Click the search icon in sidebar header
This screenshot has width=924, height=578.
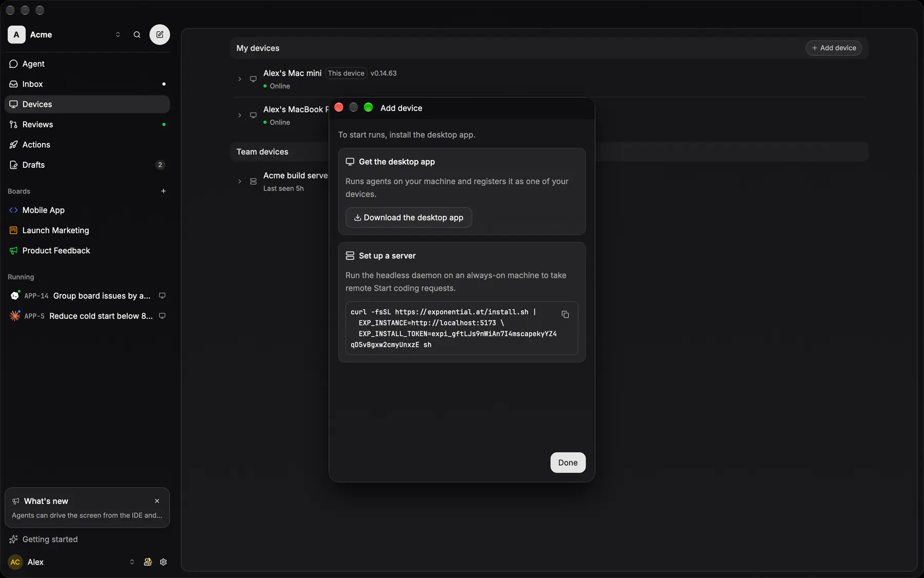pos(137,34)
